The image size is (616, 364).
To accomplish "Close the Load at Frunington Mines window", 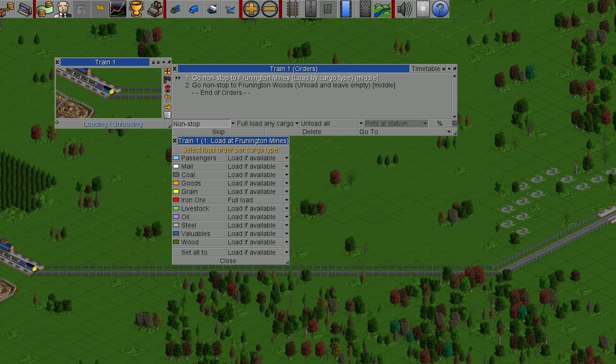I will click(175, 141).
